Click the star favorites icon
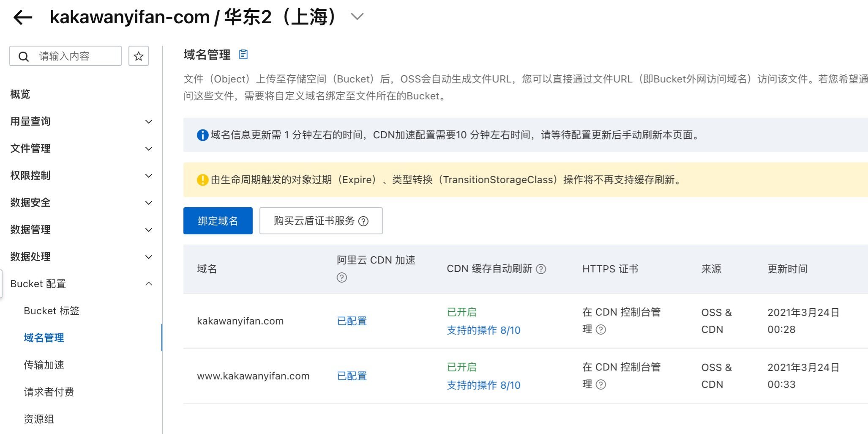868x434 pixels. point(139,56)
